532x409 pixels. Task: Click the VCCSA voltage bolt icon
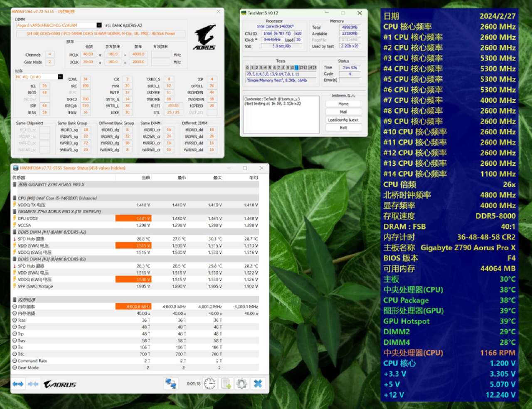click(x=15, y=225)
